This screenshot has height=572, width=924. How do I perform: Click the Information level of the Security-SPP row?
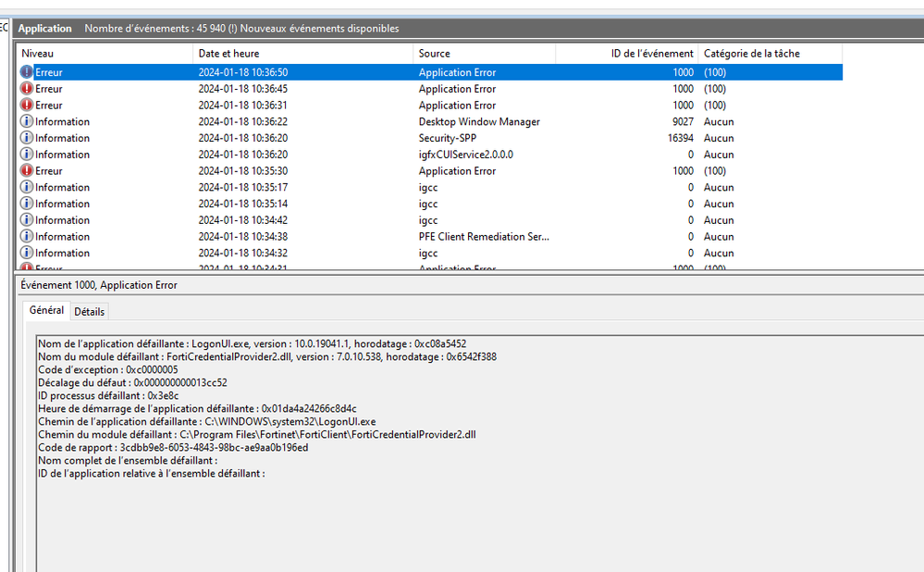pos(63,138)
